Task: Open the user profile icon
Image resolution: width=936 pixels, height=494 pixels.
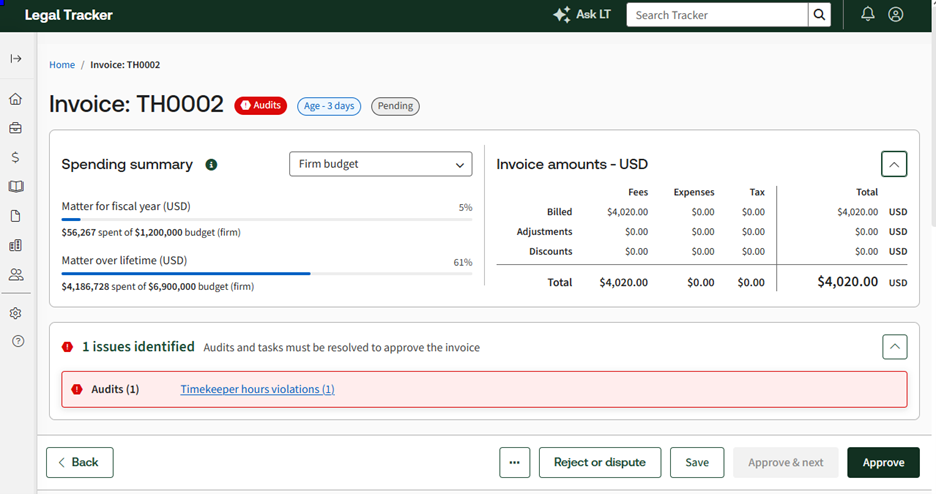Action: [x=895, y=14]
